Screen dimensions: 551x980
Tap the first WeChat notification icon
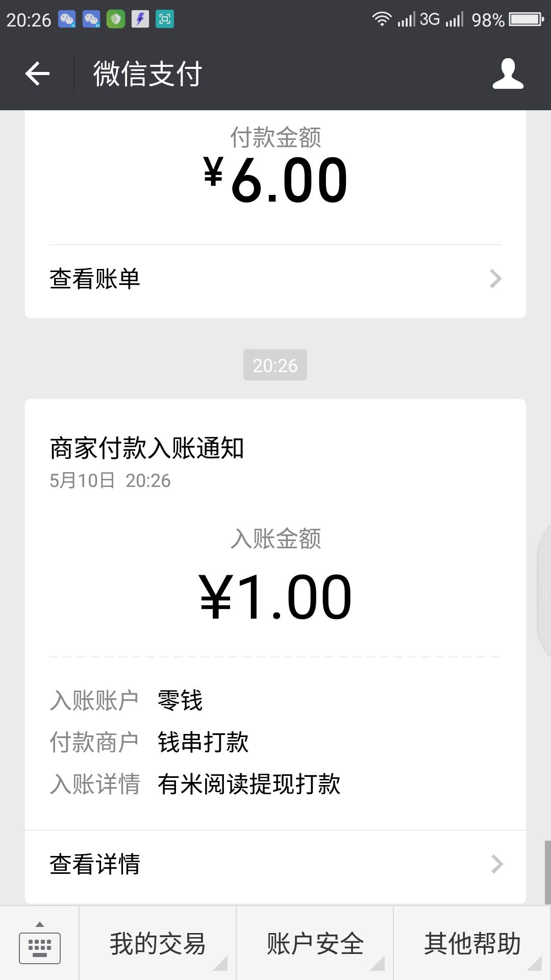[x=67, y=19]
